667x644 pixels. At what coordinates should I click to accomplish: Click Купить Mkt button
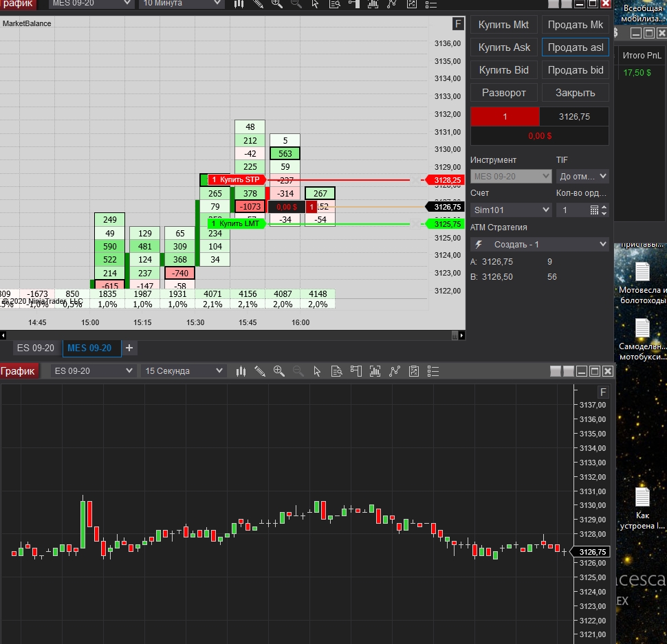503,25
